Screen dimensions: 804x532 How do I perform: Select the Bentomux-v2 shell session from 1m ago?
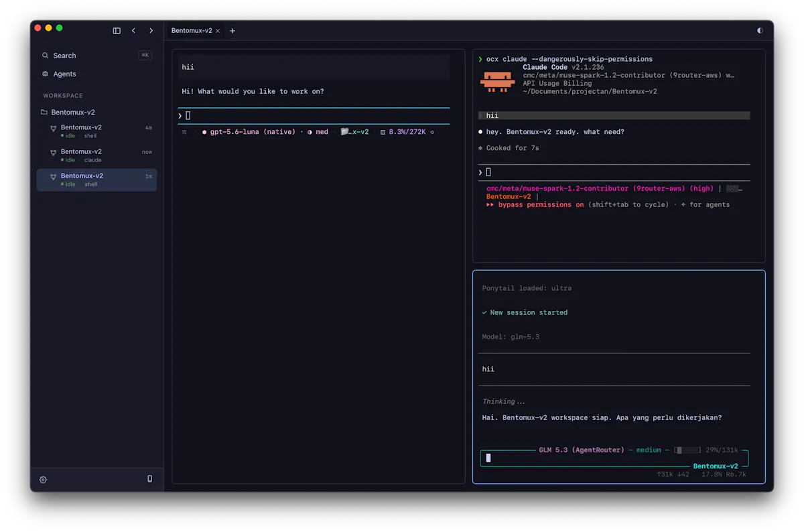tap(97, 180)
